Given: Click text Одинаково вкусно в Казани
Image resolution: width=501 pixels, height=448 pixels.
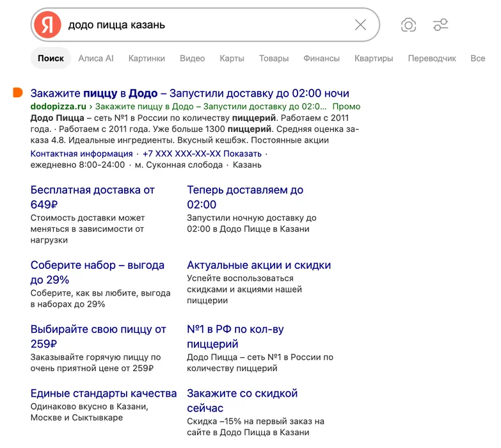Looking at the screenshot, I should click(89, 412).
